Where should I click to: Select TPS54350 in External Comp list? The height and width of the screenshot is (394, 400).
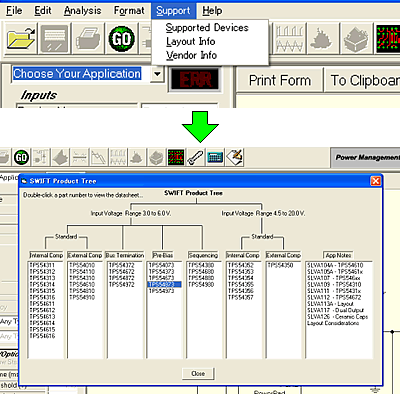click(x=280, y=265)
